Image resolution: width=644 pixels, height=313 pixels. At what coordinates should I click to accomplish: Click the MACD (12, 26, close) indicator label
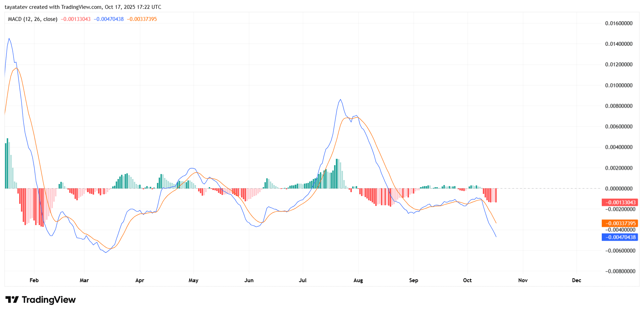coord(33,19)
